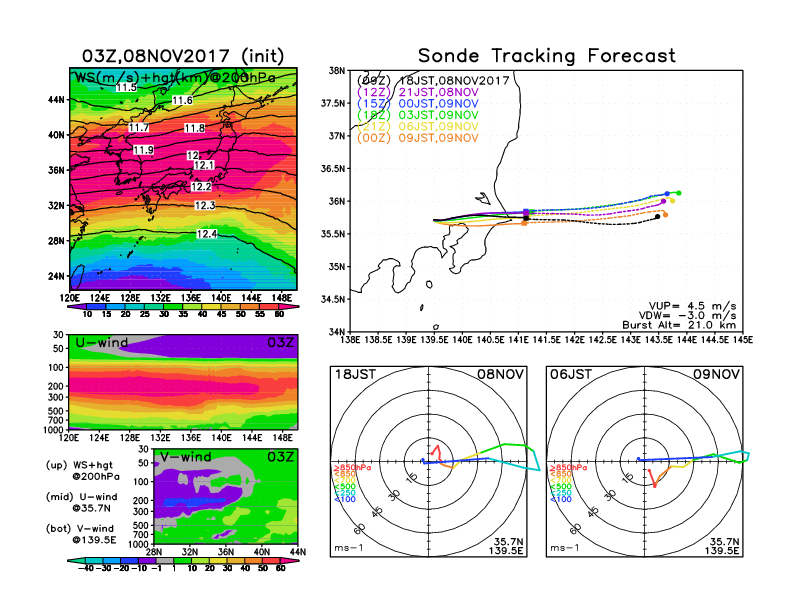792x612 pixels.
Task: Click the '09NOV' label on the right hodograph
Action: tap(716, 374)
